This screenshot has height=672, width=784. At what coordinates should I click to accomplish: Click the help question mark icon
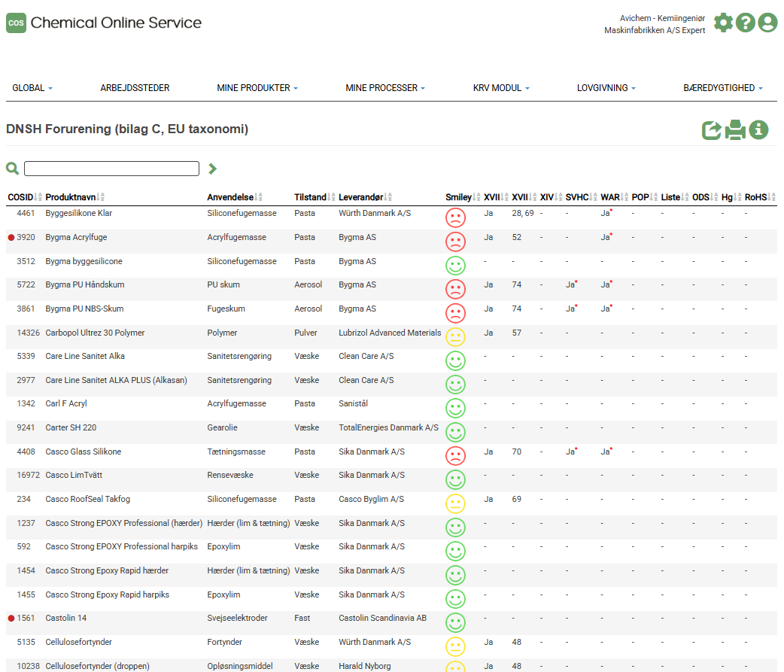(745, 23)
